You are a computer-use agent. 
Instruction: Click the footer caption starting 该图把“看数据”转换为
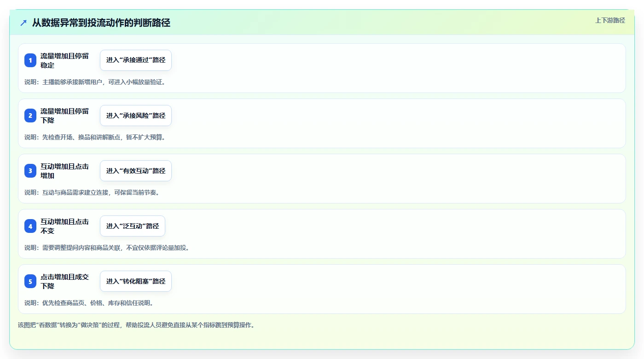tap(136, 325)
